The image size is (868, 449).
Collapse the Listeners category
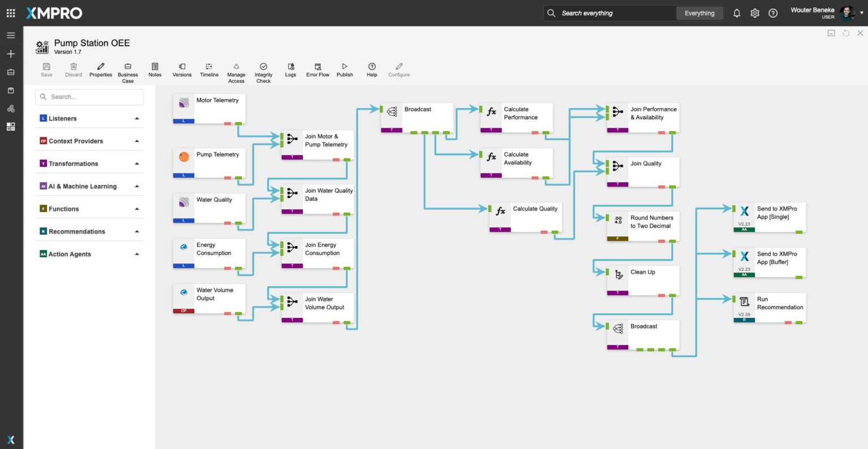tap(137, 119)
